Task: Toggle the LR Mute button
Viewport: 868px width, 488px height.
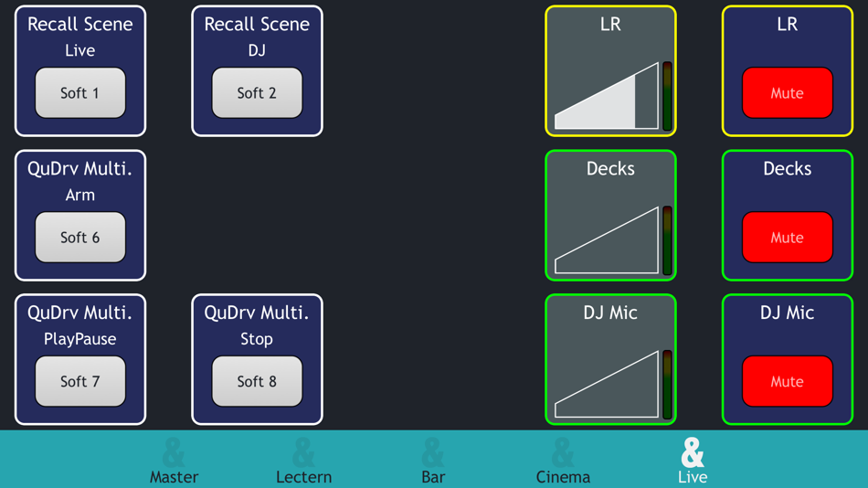Action: coord(788,92)
